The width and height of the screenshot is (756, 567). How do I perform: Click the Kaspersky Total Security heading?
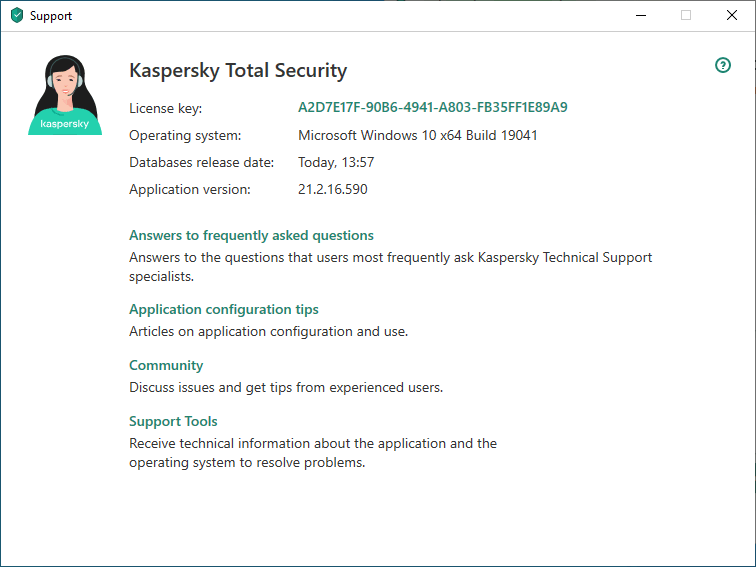tap(238, 71)
